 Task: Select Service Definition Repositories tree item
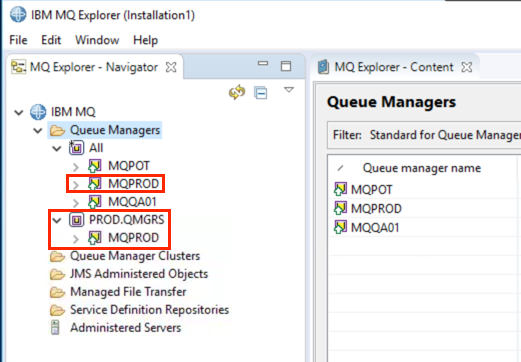[x=149, y=310]
